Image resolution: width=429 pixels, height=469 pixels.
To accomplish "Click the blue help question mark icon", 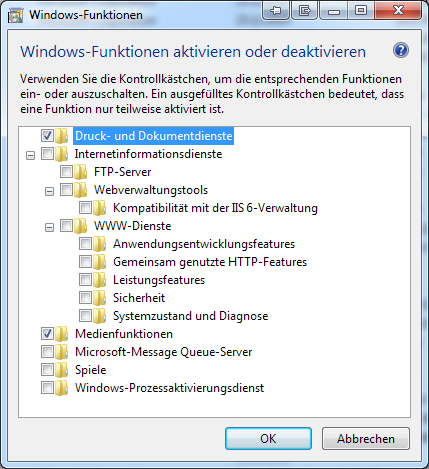I will tap(401, 51).
